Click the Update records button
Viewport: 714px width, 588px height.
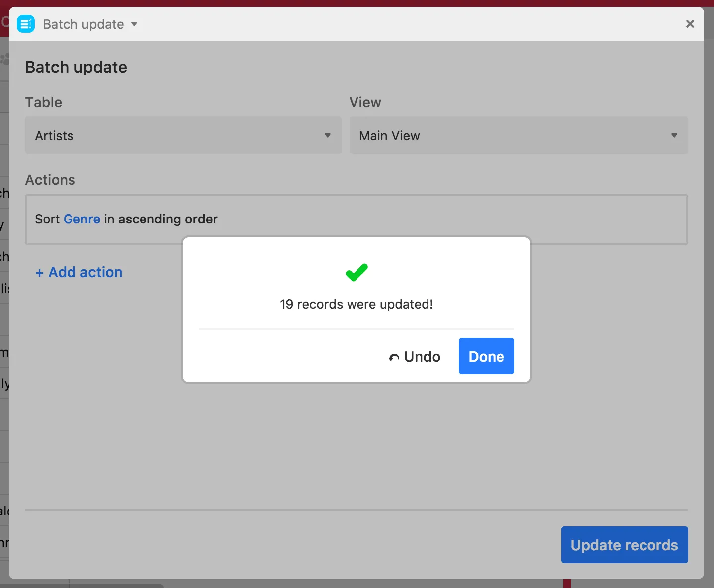[x=624, y=545]
